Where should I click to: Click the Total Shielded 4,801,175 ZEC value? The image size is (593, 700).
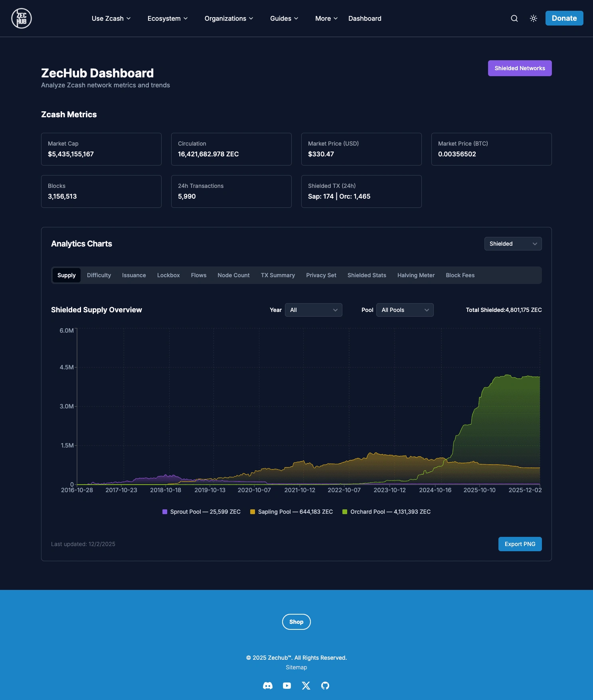pos(504,310)
